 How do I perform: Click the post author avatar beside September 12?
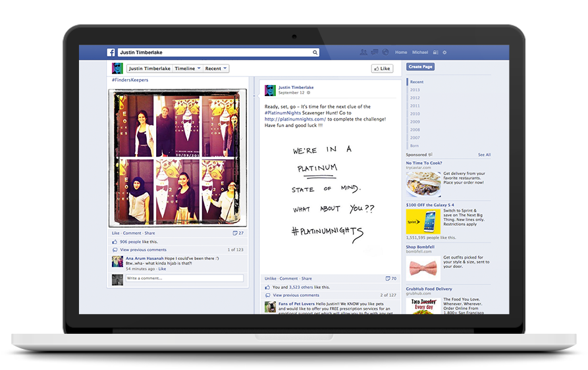[270, 90]
